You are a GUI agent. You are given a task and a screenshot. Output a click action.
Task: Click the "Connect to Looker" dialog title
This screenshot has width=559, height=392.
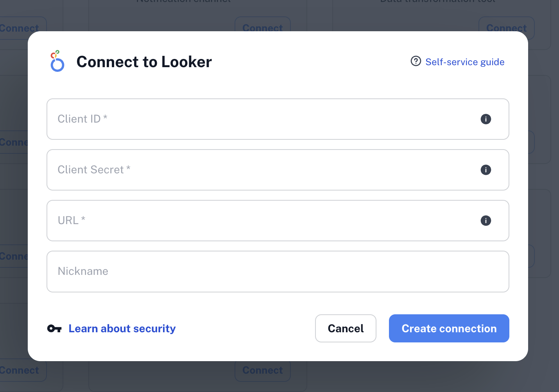coord(144,62)
